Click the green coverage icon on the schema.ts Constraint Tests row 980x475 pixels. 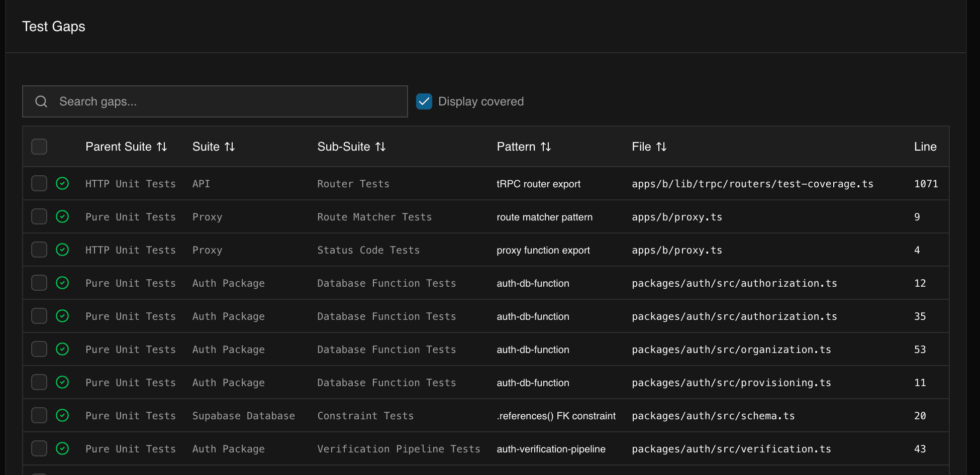point(62,415)
